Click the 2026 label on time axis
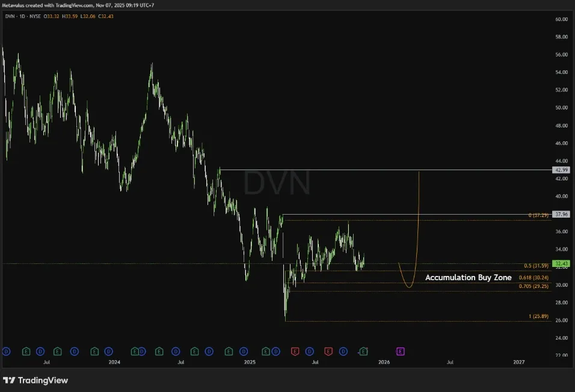Viewport: 575px width, 392px height. pyautogui.click(x=384, y=362)
